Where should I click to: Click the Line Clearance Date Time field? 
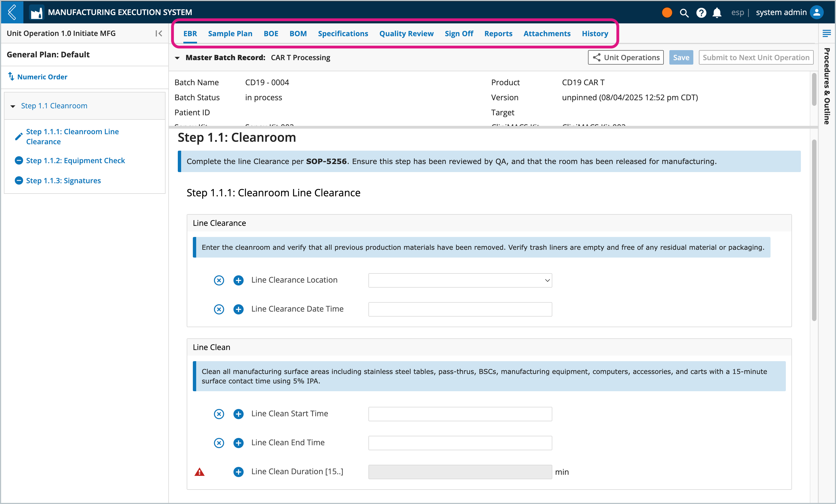[x=460, y=309]
